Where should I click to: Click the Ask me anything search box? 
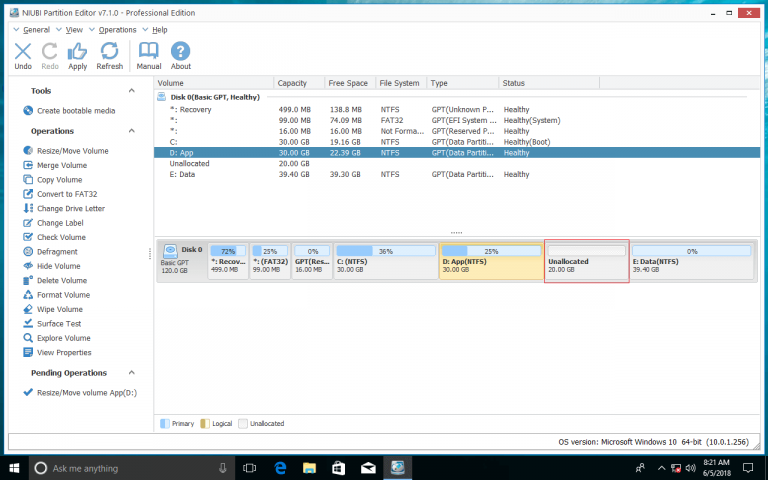pyautogui.click(x=132, y=468)
